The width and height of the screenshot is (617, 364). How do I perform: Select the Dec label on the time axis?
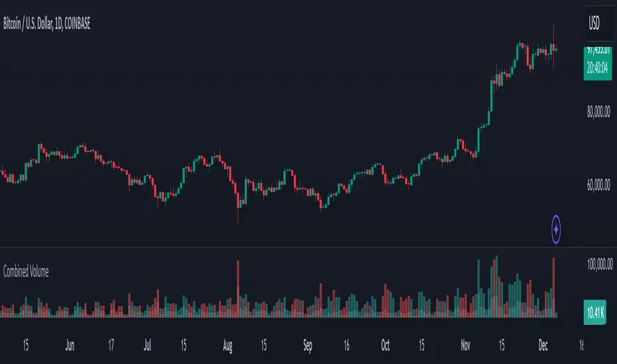[x=544, y=345]
